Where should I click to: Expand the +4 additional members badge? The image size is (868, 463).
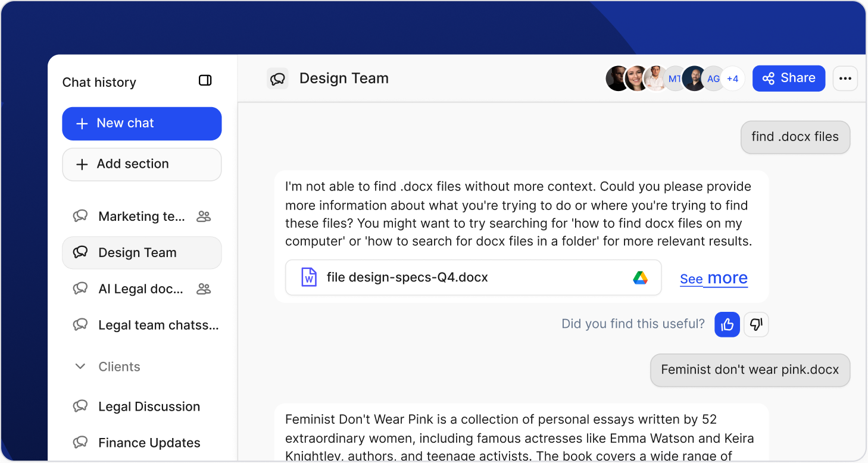(x=733, y=79)
